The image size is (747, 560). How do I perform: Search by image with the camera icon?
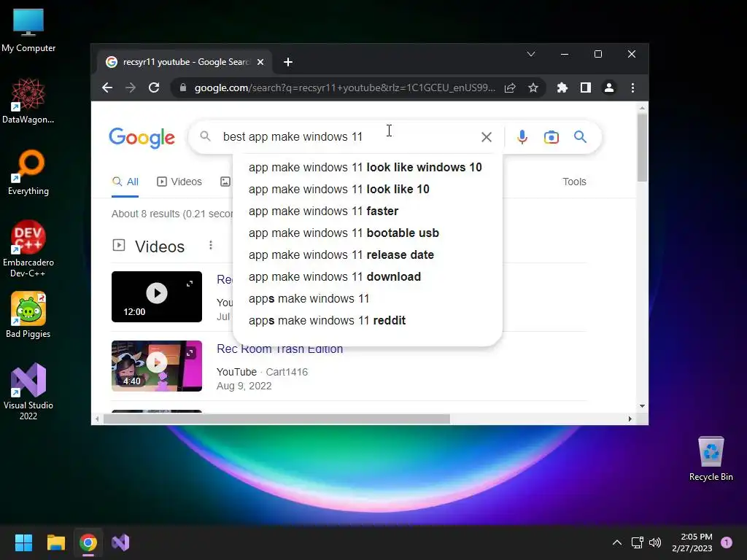(x=551, y=137)
